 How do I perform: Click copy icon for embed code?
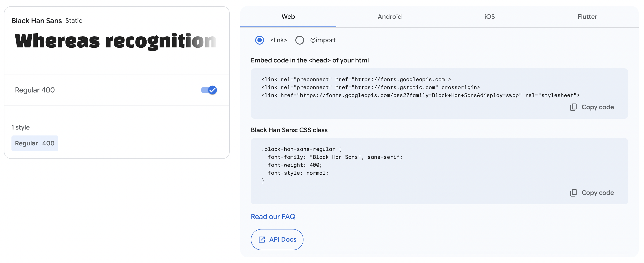point(573,107)
